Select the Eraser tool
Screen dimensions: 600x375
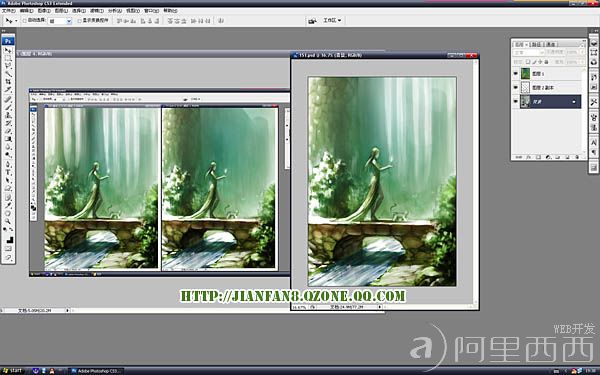click(x=8, y=131)
